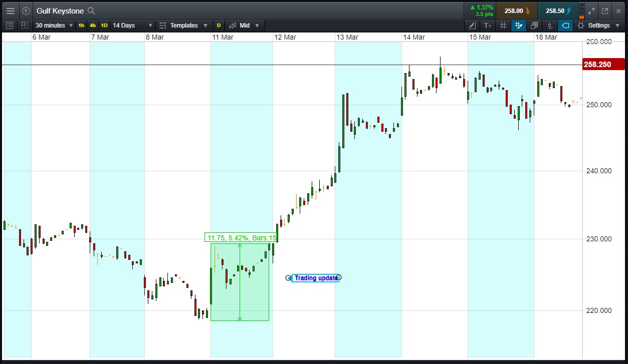Image resolution: width=628 pixels, height=364 pixels.
Task: Switch to the 4h timeframe
Action: pos(93,26)
